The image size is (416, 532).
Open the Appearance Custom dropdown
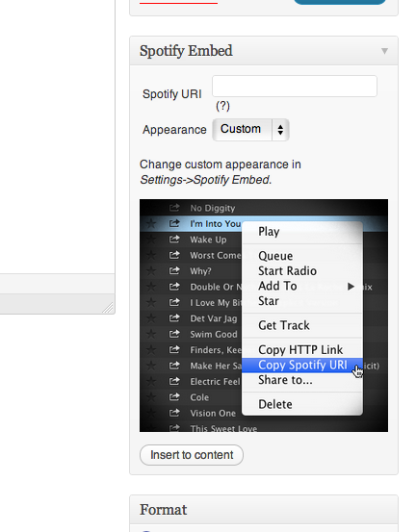[250, 130]
